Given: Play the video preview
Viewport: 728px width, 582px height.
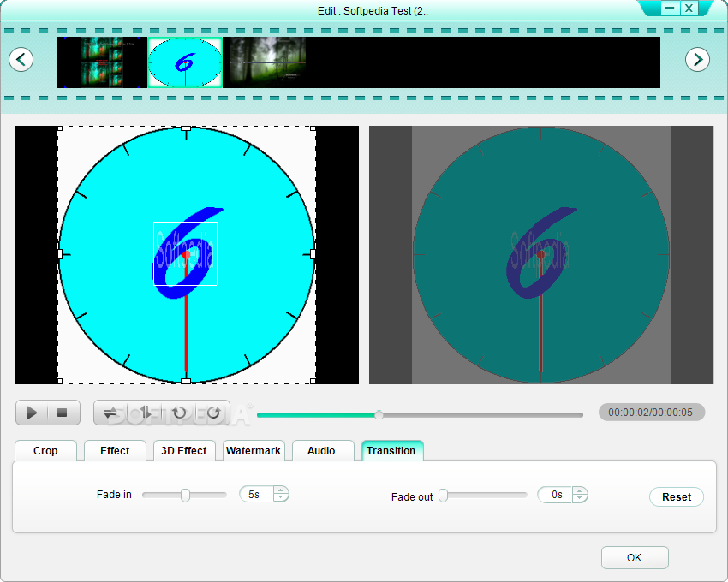Looking at the screenshot, I should (32, 413).
